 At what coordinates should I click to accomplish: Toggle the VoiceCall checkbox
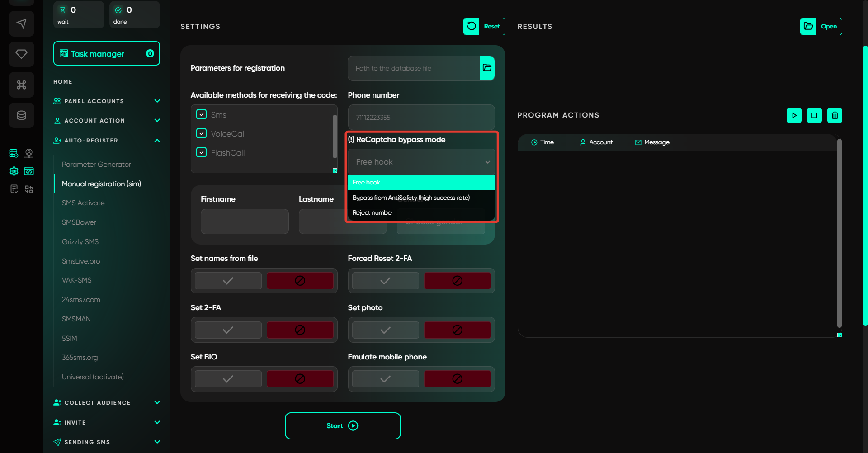tap(202, 133)
